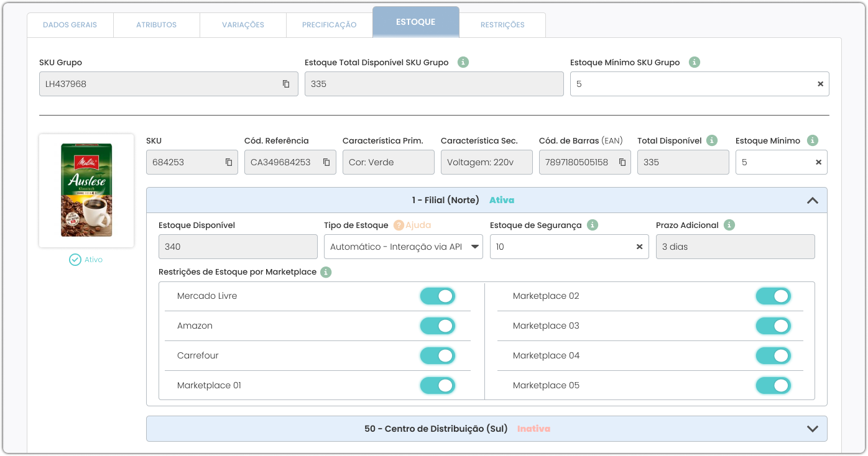868x456 pixels.
Task: Copy the EAN barcode number
Action: pos(622,162)
